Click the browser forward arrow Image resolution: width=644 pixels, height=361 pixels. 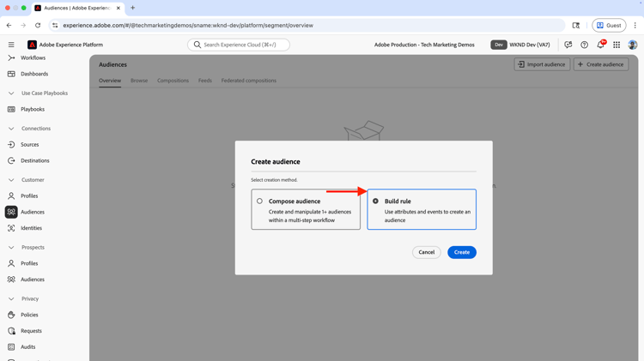(23, 26)
